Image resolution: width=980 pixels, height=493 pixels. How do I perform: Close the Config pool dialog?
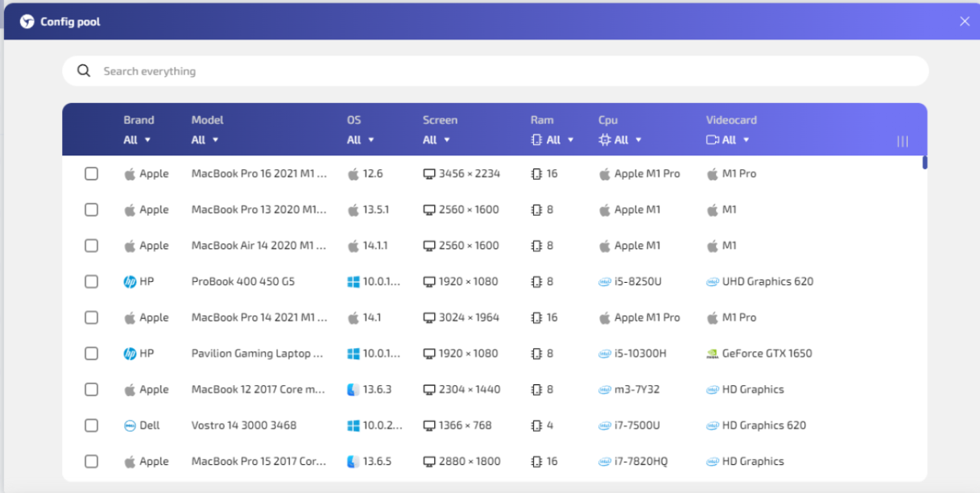965,22
